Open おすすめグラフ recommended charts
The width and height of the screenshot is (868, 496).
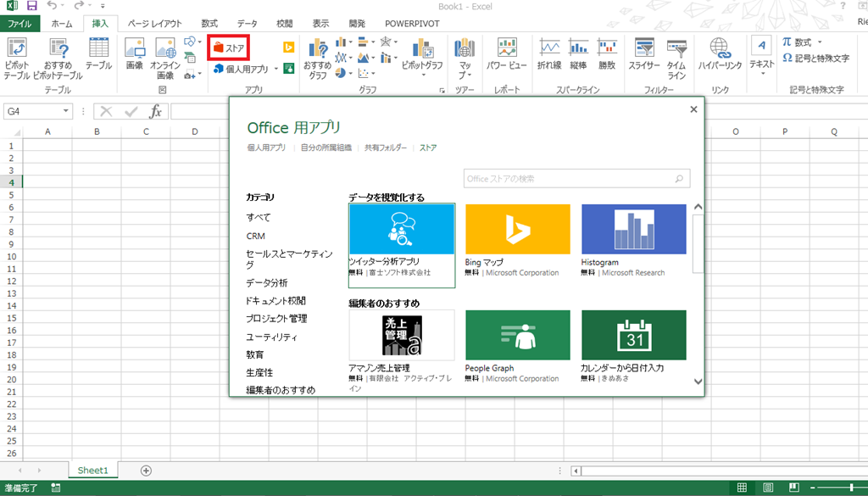click(x=317, y=59)
